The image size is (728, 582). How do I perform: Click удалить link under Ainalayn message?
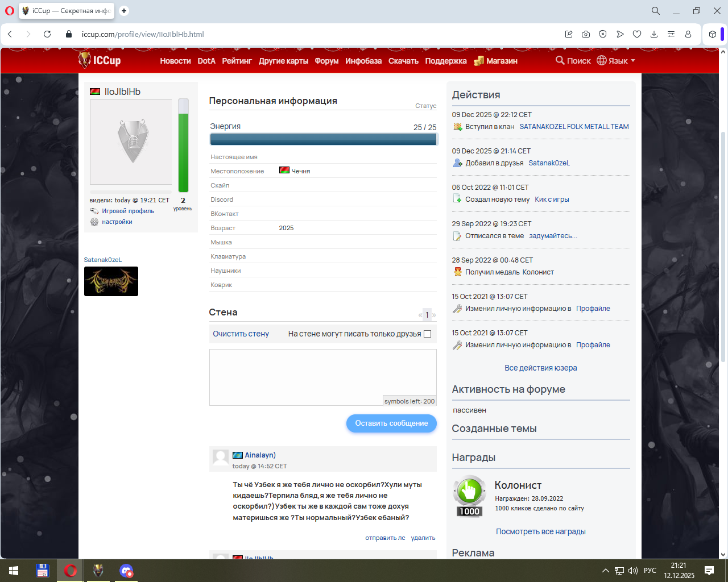pos(423,538)
